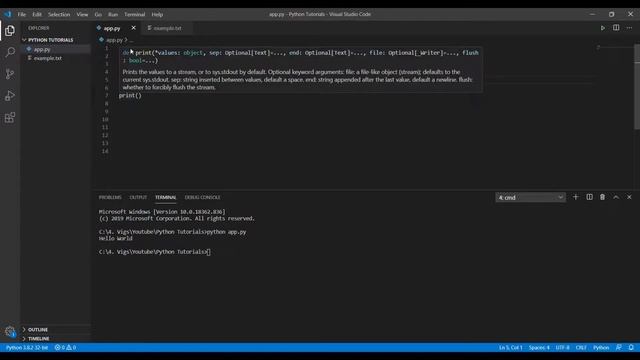Open the Source Control view

click(10, 74)
